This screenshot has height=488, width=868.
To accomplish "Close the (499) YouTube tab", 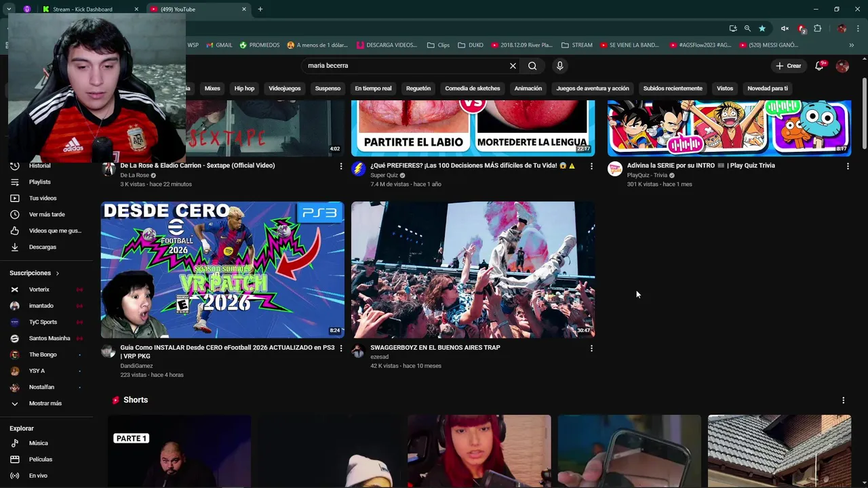I will [244, 9].
